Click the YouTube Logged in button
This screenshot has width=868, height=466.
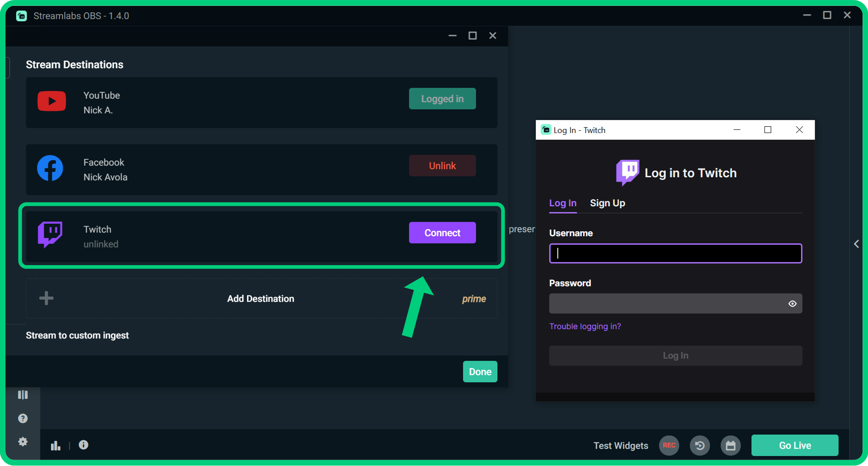443,99
